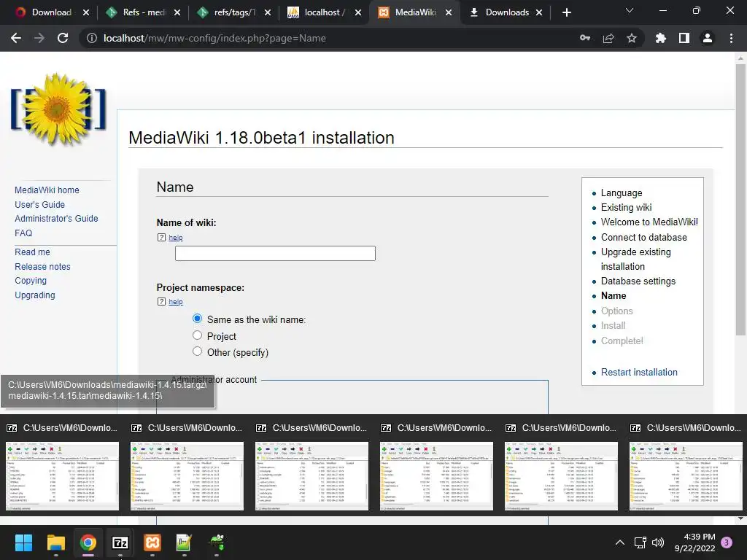Click 7-Zip icon in the taskbar

(x=120, y=542)
